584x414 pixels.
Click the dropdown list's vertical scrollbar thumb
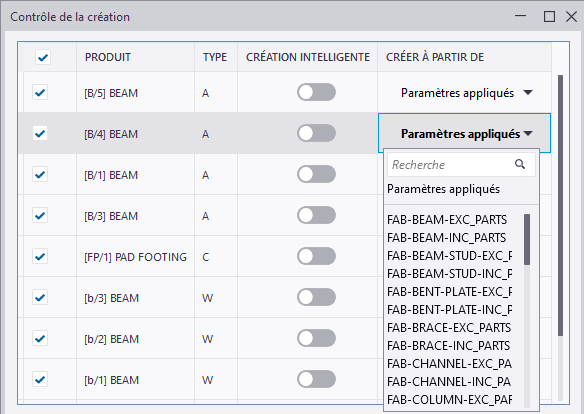(527, 239)
